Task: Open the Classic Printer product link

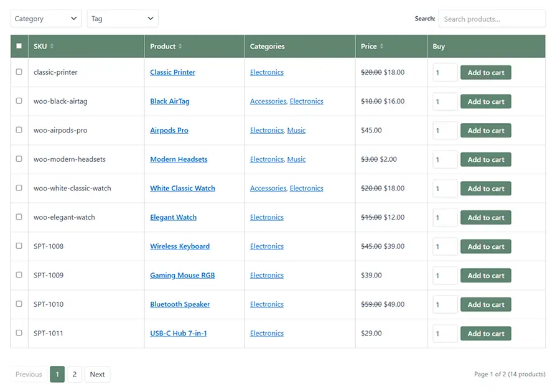Action: pos(172,72)
